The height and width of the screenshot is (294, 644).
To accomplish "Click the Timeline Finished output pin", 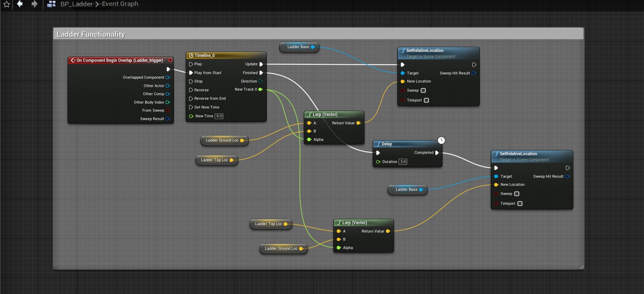I will [261, 73].
